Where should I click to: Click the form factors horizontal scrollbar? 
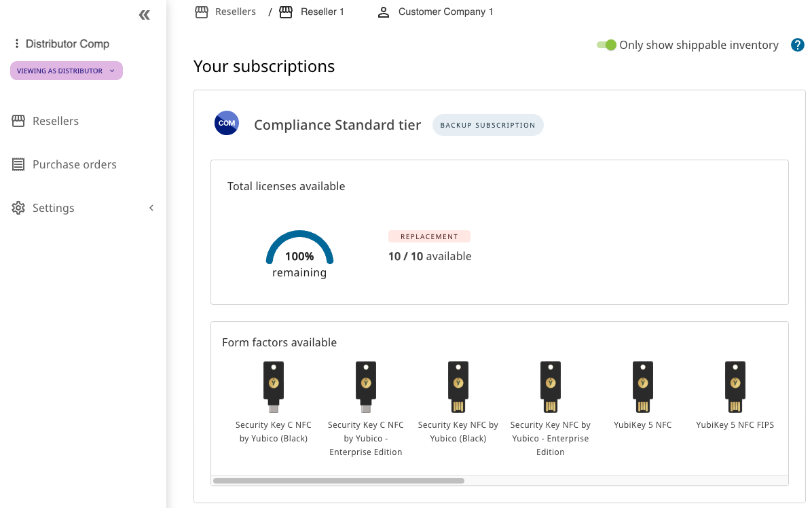(x=339, y=481)
